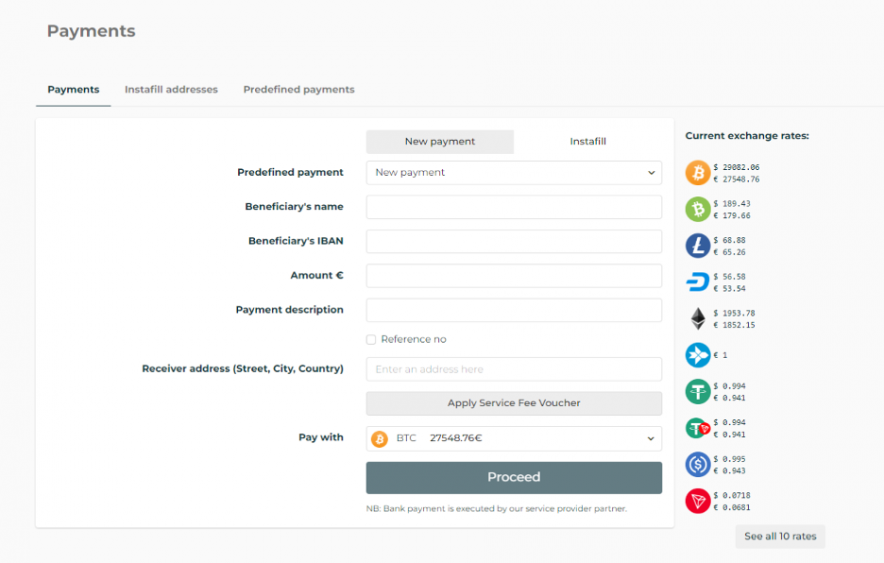Enable the Reference no checkbox
This screenshot has width=884, height=563.
tap(371, 340)
